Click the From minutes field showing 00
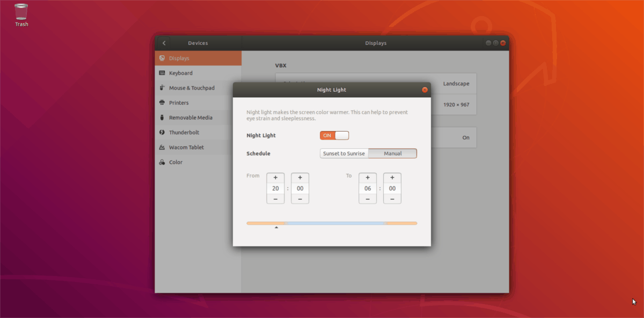Screen dimensions: 644x318 [x=300, y=189]
